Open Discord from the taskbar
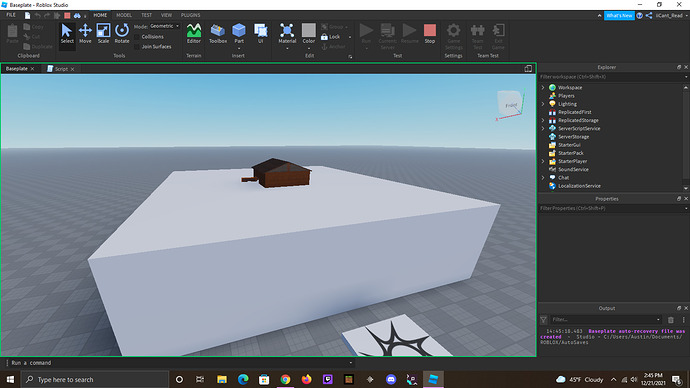Screen dimensions: 690x388 tap(391, 379)
